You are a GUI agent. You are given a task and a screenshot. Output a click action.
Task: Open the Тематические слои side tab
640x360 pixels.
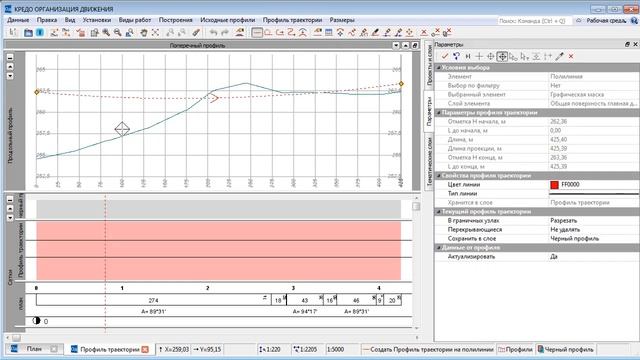coord(429,162)
